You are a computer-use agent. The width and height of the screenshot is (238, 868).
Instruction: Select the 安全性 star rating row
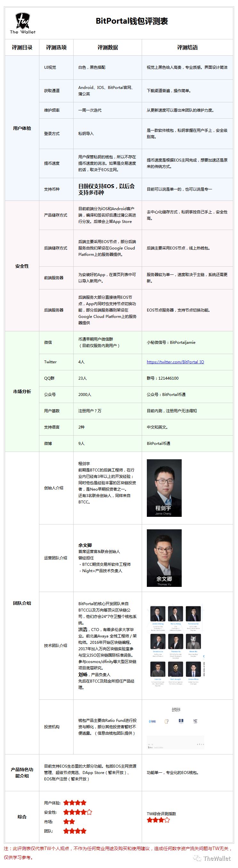78,812
